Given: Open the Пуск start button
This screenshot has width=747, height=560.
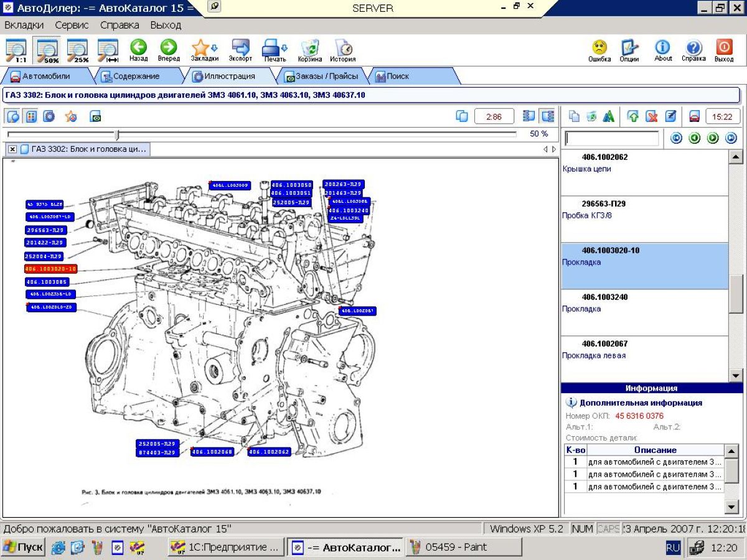Looking at the screenshot, I should coord(23,548).
